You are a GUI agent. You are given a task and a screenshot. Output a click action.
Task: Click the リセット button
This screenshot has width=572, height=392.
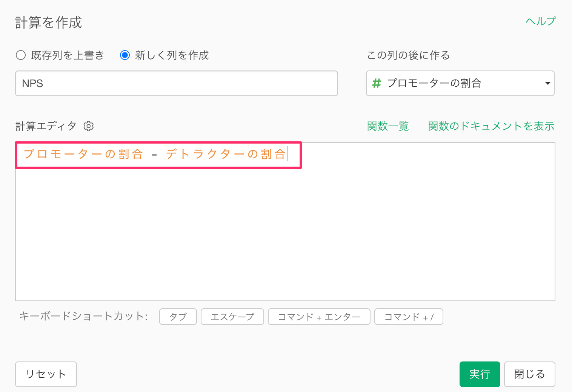46,374
